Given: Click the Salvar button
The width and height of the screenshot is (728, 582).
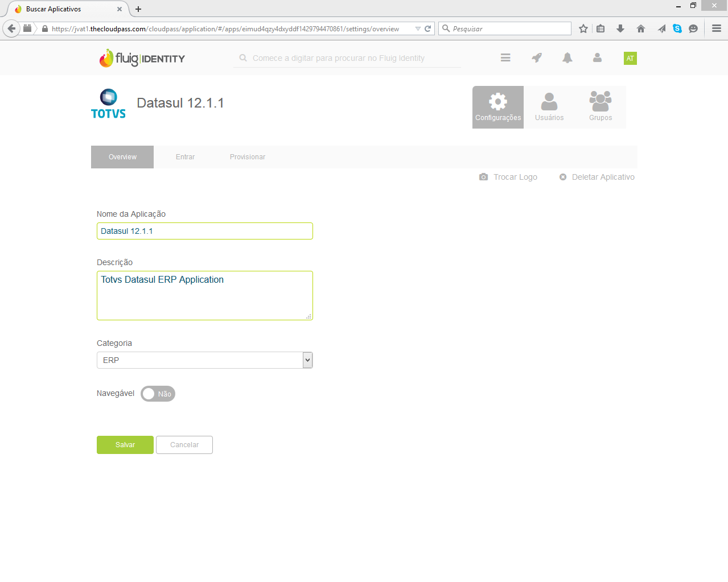Looking at the screenshot, I should tap(125, 445).
